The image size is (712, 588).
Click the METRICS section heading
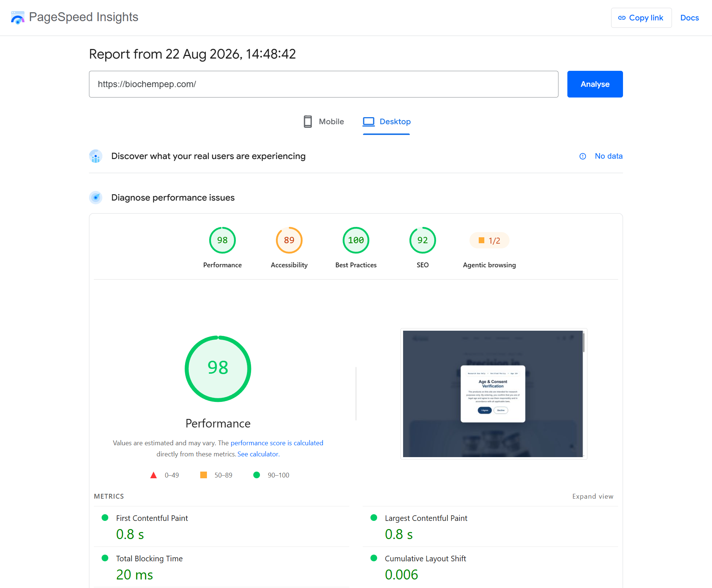click(x=109, y=496)
